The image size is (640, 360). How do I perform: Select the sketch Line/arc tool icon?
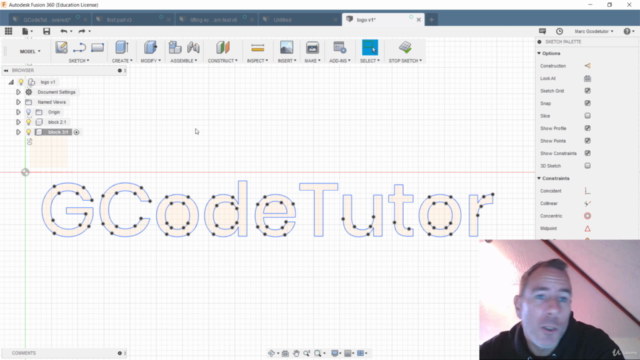[x=79, y=48]
